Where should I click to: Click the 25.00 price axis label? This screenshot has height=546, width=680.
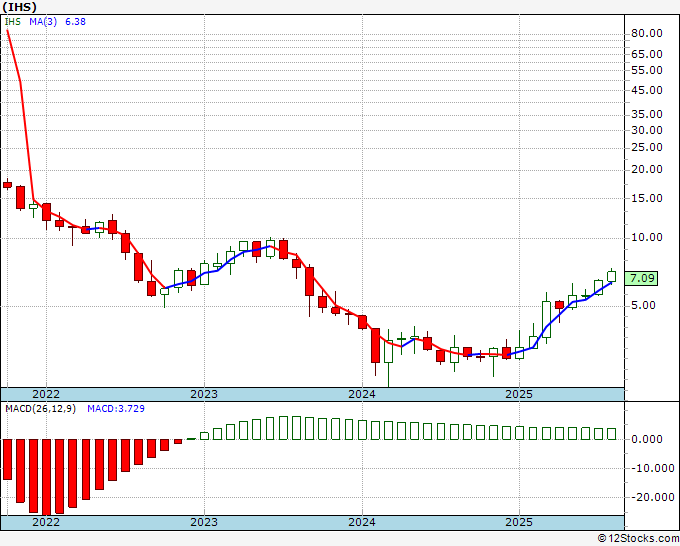[647, 147]
